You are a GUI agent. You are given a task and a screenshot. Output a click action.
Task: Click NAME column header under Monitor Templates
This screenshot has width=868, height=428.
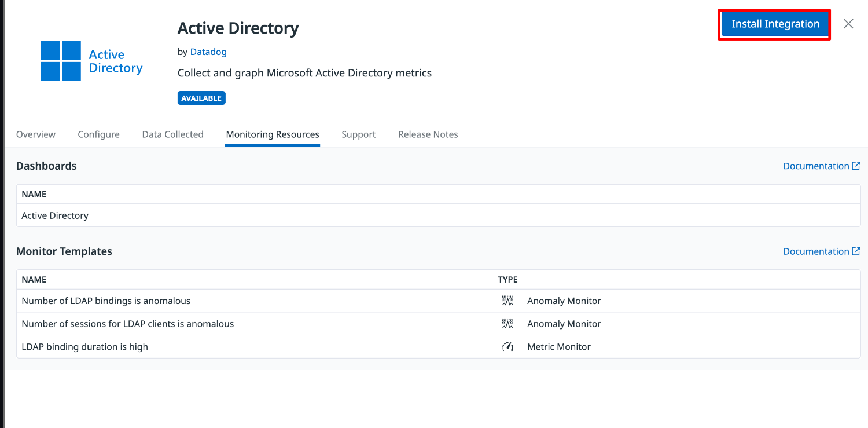[x=34, y=279]
